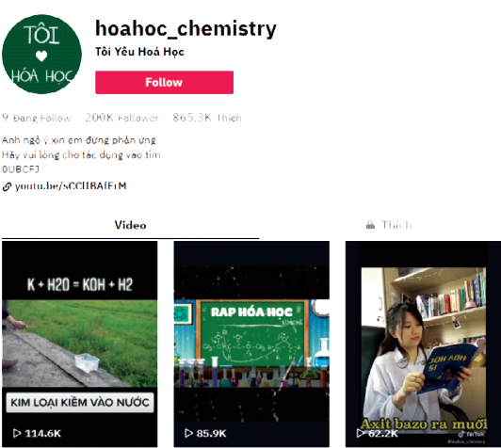Click the 9 Đang Follow count
Screen dimensions: 501x448
[x=37, y=118]
